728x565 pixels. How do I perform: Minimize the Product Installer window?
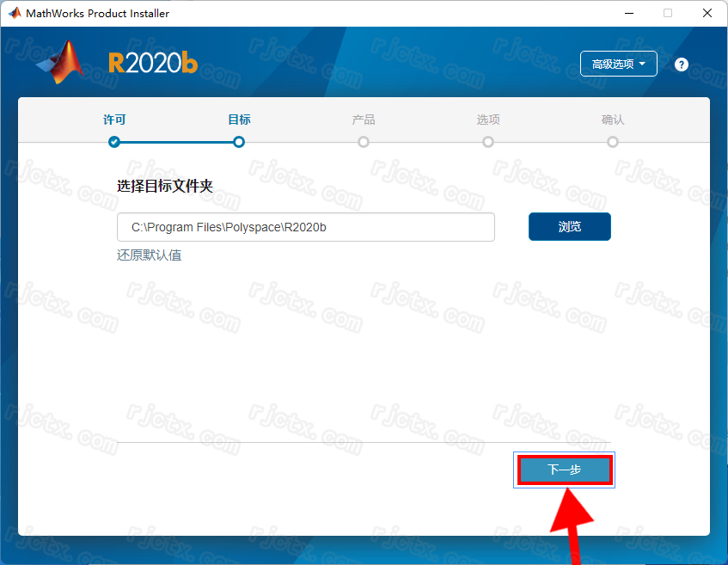click(626, 13)
